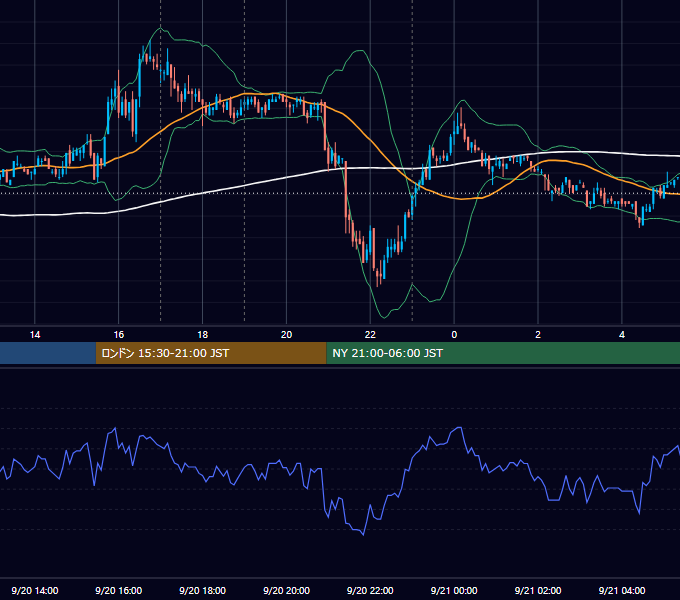This screenshot has width=680, height=600.
Task: Click the 22 hour label on time axis
Action: click(x=370, y=335)
